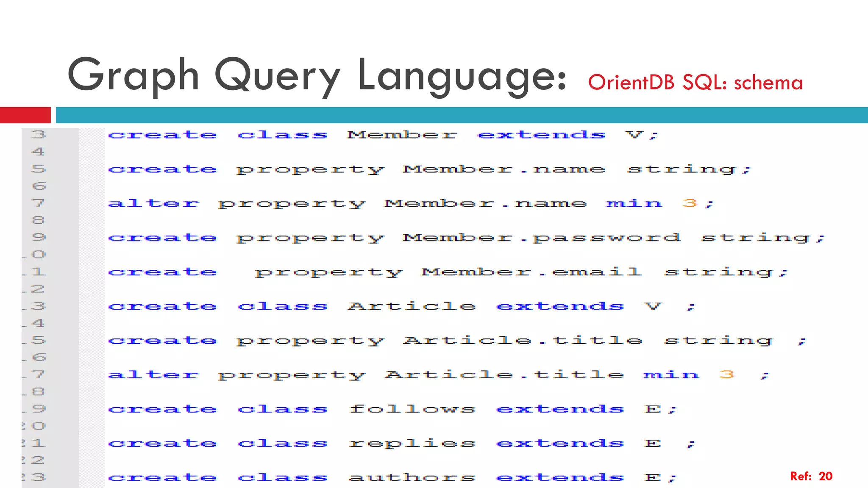Click the word 'replies' in the code
The height and width of the screenshot is (488, 868).
[412, 444]
